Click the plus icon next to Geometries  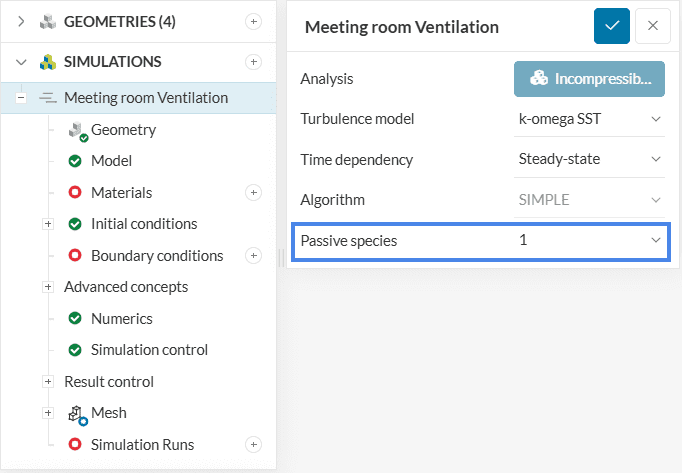253,21
